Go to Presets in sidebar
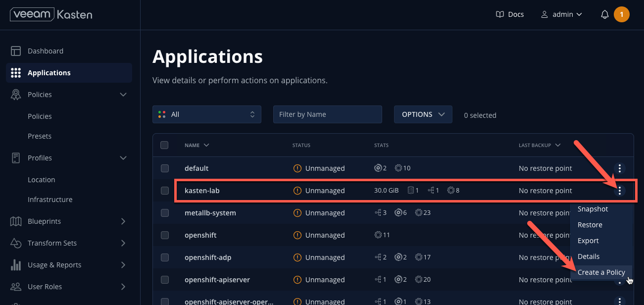This screenshot has height=305, width=644. [x=40, y=136]
